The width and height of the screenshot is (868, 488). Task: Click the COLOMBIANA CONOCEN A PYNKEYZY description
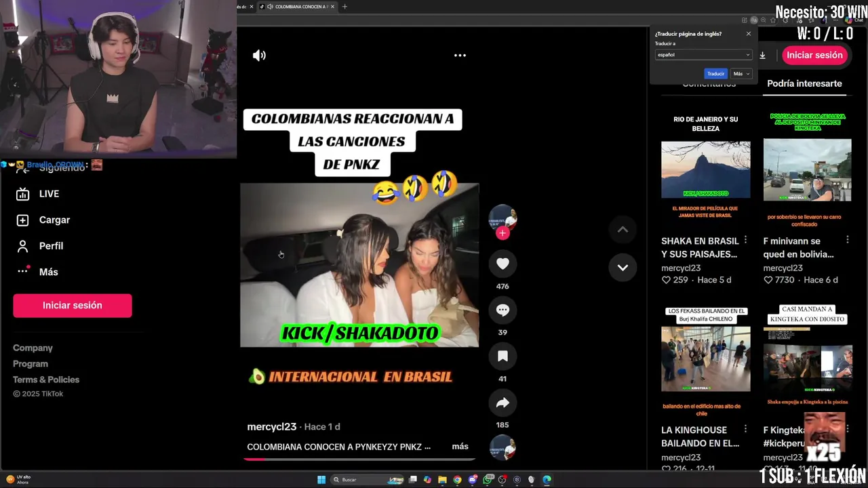pyautogui.click(x=338, y=447)
